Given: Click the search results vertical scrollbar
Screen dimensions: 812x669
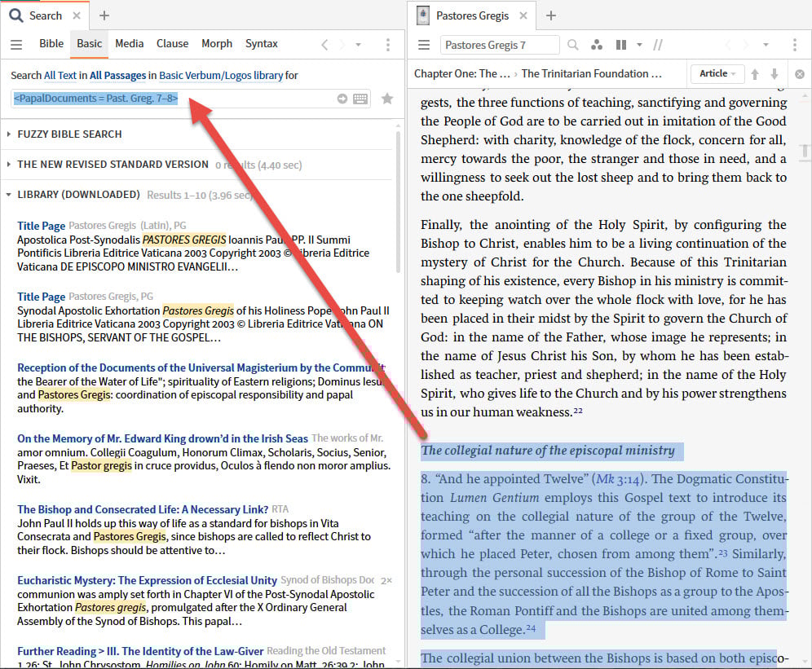Looking at the screenshot, I should pyautogui.click(x=398, y=202).
